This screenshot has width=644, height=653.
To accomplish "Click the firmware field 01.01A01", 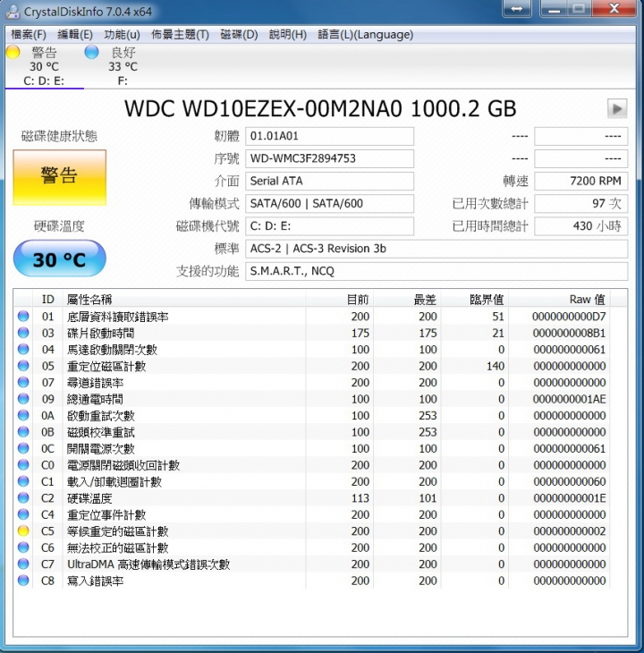I will pyautogui.click(x=329, y=136).
